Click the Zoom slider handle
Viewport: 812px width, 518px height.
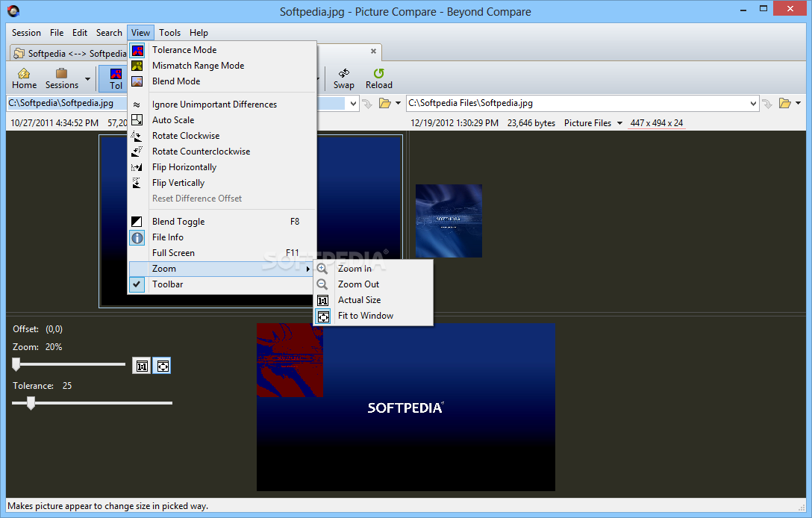[x=16, y=364]
